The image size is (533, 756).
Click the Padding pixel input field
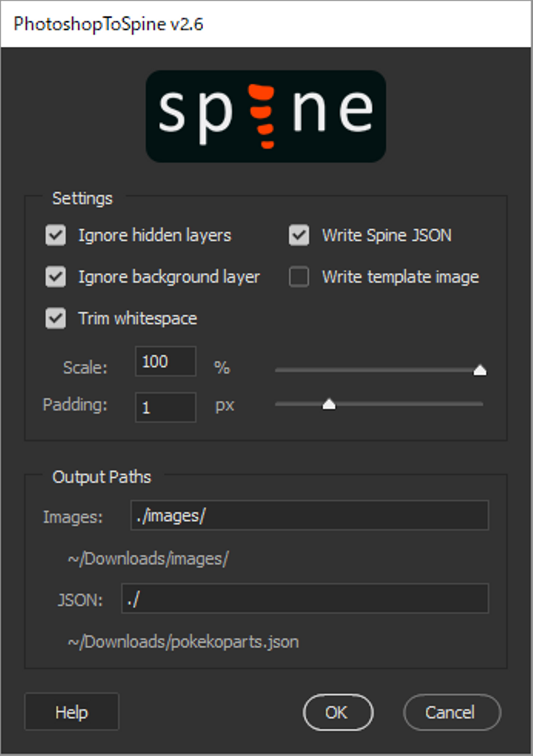[165, 407]
